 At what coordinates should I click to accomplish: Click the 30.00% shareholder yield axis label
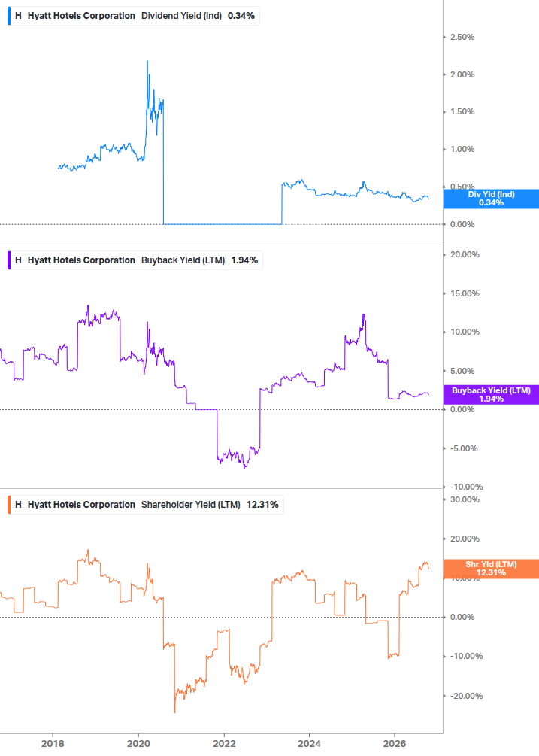click(x=465, y=500)
